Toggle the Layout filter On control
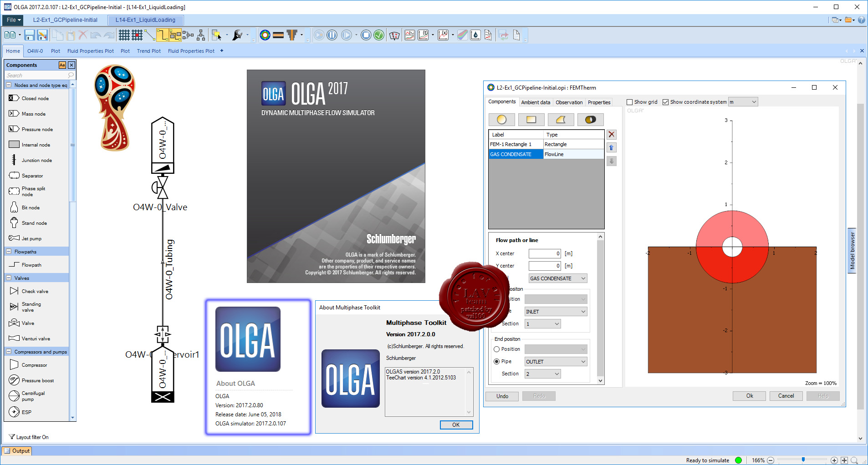The height and width of the screenshot is (465, 868). coord(29,437)
